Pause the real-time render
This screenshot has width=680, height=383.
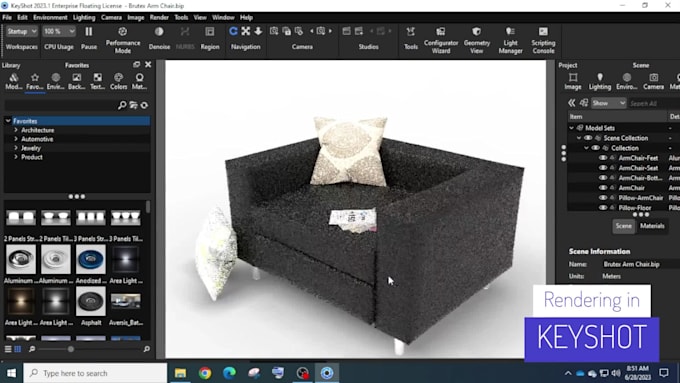(x=88, y=32)
